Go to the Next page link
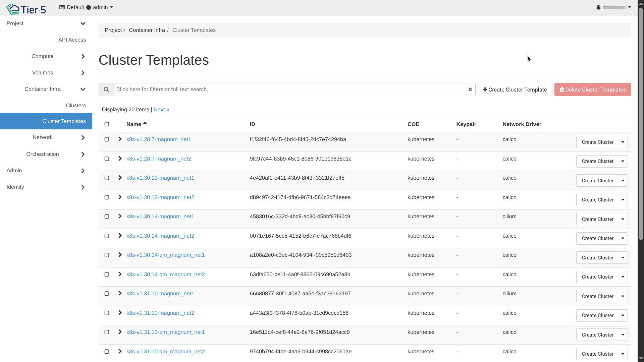This screenshot has height=362, width=644. (x=161, y=110)
